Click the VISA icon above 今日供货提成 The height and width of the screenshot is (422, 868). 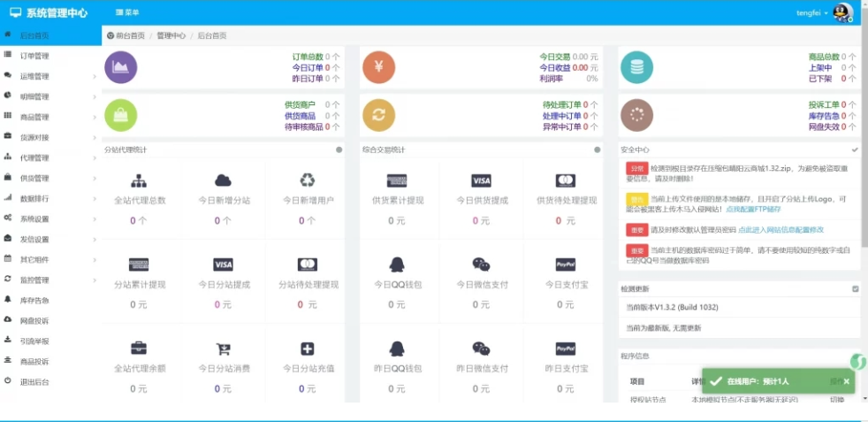coord(481,180)
